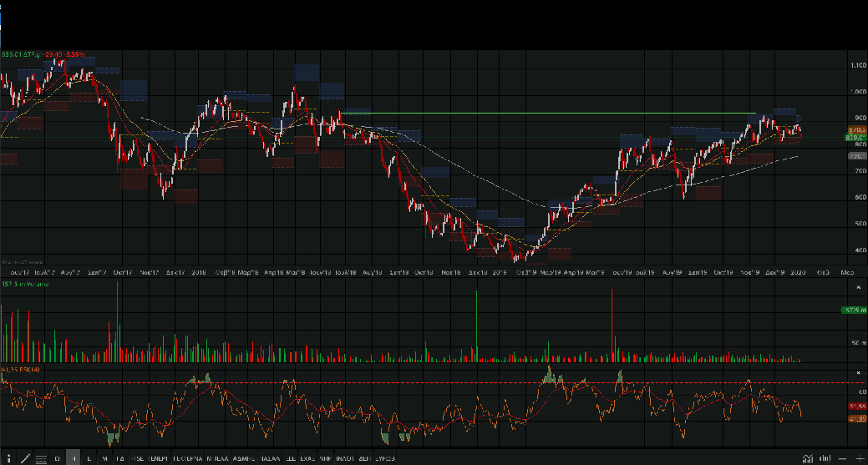Image resolution: width=868 pixels, height=465 pixels.
Task: Load the ΕΧΑΕ symbol chart
Action: (307, 458)
